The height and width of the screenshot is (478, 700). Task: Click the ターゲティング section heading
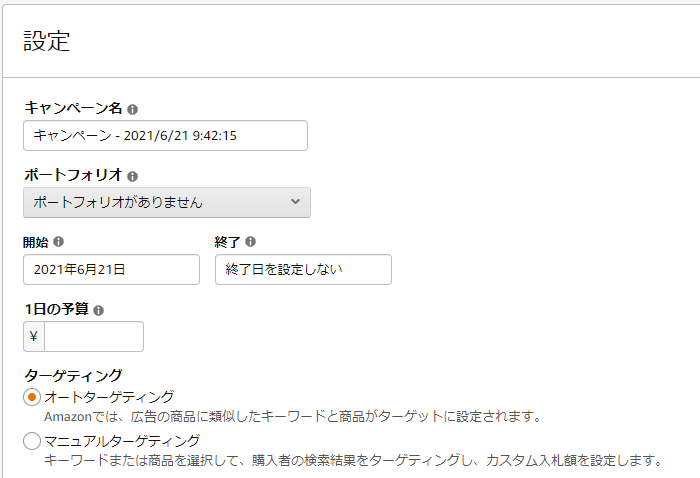click(x=73, y=377)
